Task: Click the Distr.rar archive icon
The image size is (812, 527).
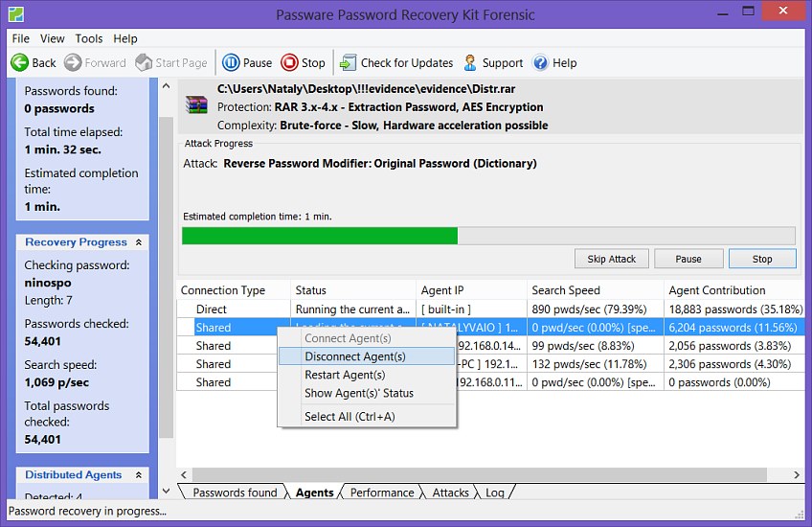Action: coord(197,106)
